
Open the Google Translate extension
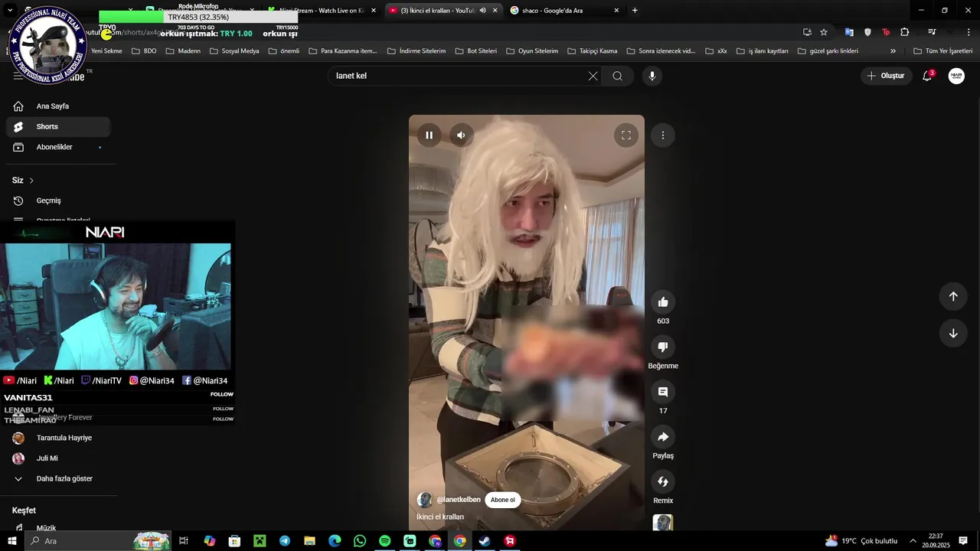[x=849, y=32]
